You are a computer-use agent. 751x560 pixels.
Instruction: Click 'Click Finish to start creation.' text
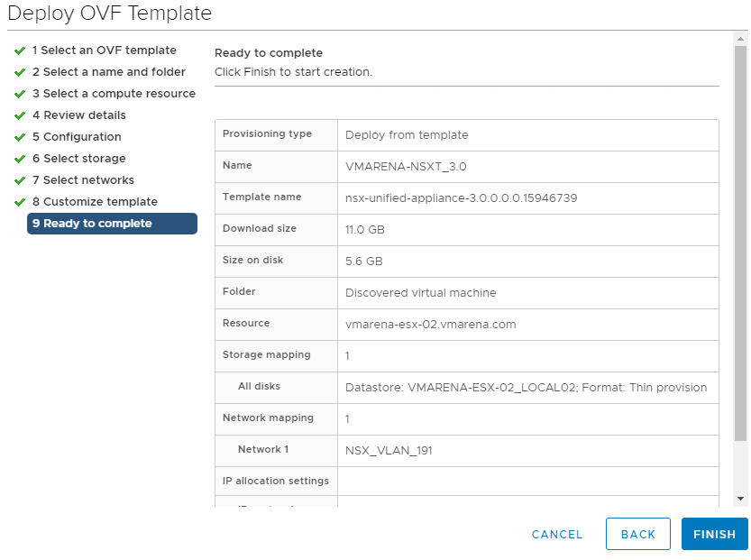pos(293,72)
